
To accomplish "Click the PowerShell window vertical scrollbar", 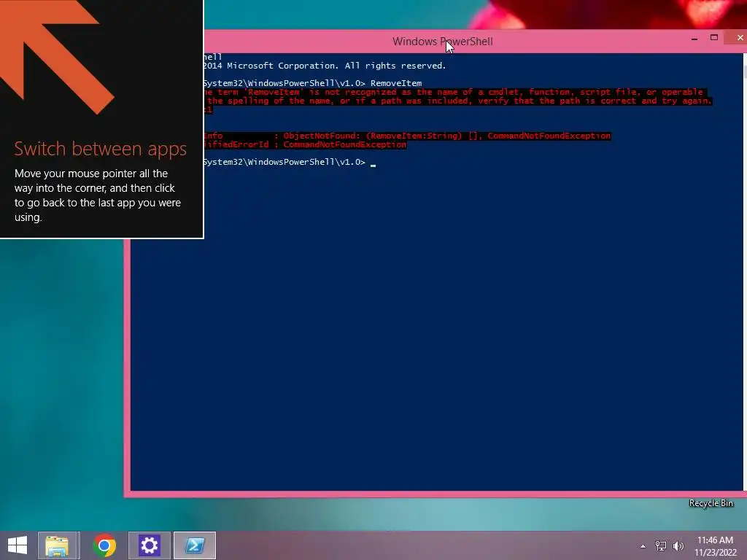I will coord(745,271).
